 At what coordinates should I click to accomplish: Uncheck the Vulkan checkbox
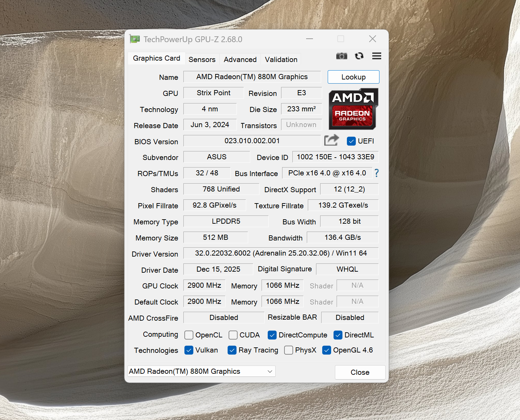[x=189, y=350]
